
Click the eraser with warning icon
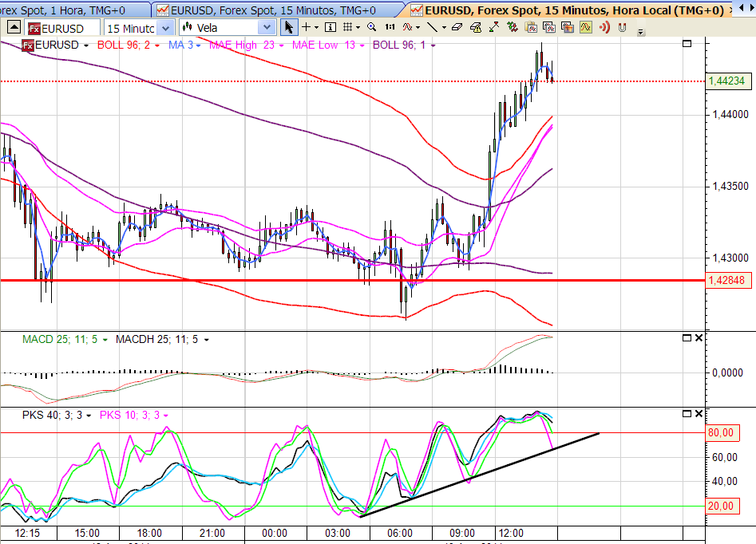[x=475, y=27]
